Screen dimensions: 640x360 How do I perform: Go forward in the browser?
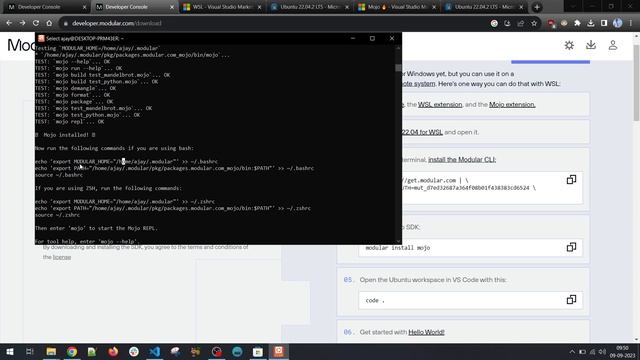point(22,23)
